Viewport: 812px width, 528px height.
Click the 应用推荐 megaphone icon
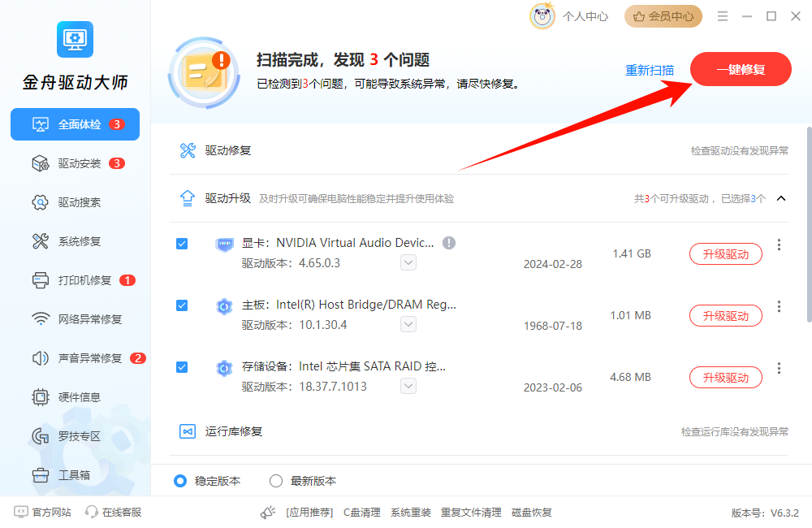[268, 512]
